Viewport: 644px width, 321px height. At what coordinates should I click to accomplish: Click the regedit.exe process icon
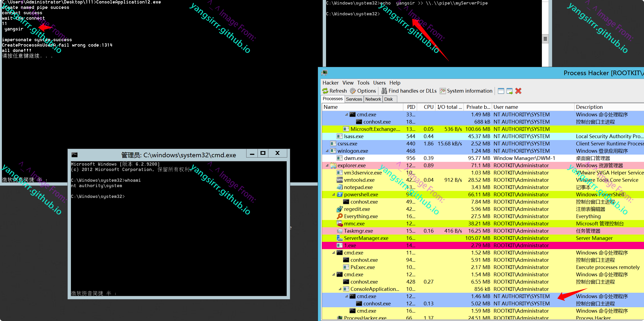click(340, 209)
